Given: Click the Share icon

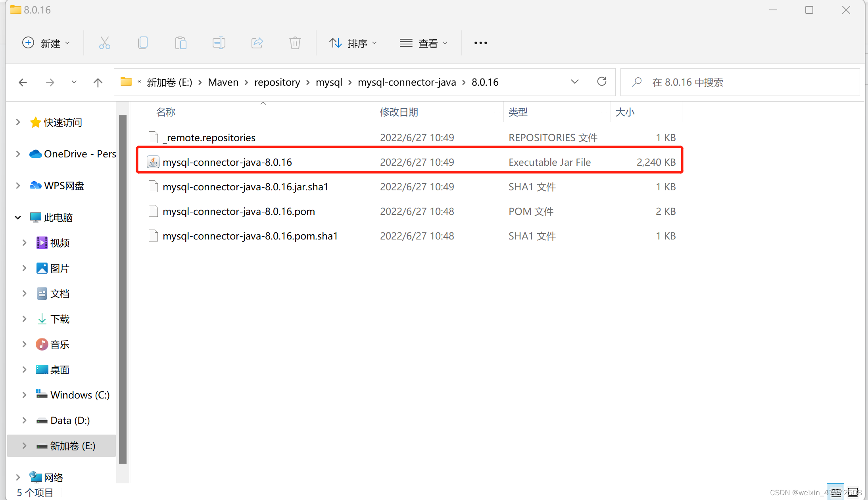Looking at the screenshot, I should pyautogui.click(x=257, y=43).
